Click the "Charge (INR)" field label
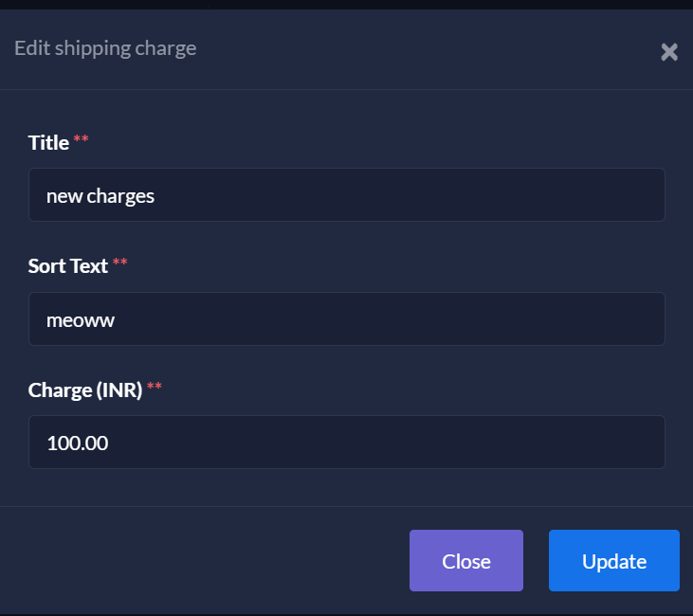The height and width of the screenshot is (616, 693). coord(85,390)
